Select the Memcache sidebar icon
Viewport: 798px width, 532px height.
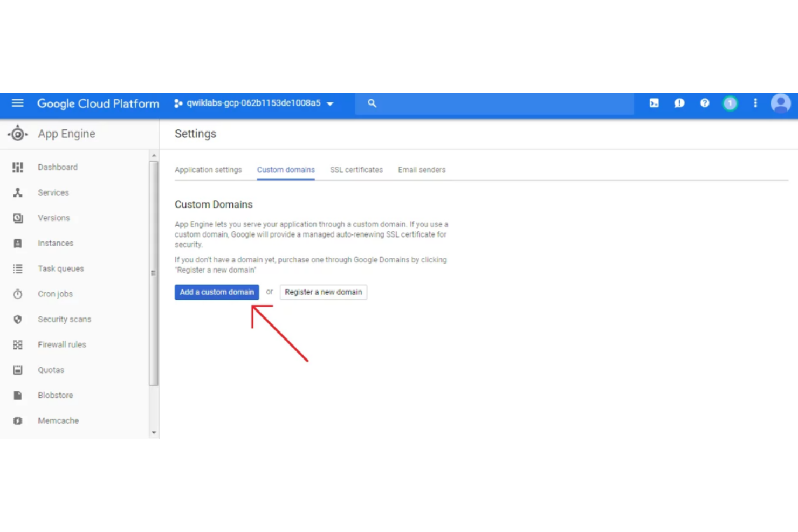click(18, 420)
